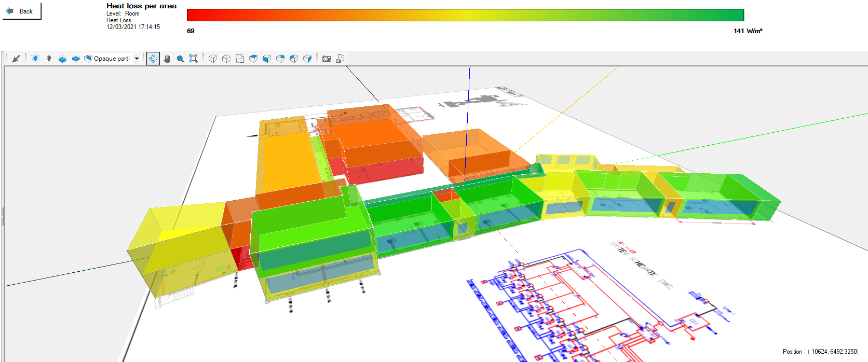868x362 pixels.
Task: Switch to first wireframe isometric view cube
Action: click(x=213, y=59)
